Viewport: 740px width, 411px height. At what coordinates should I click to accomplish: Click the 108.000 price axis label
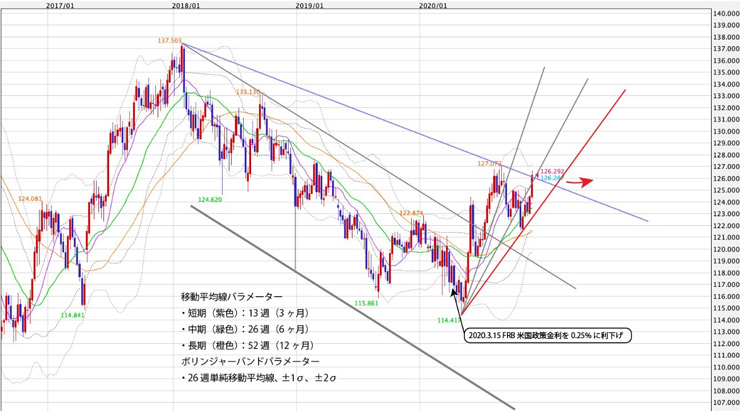(727, 391)
